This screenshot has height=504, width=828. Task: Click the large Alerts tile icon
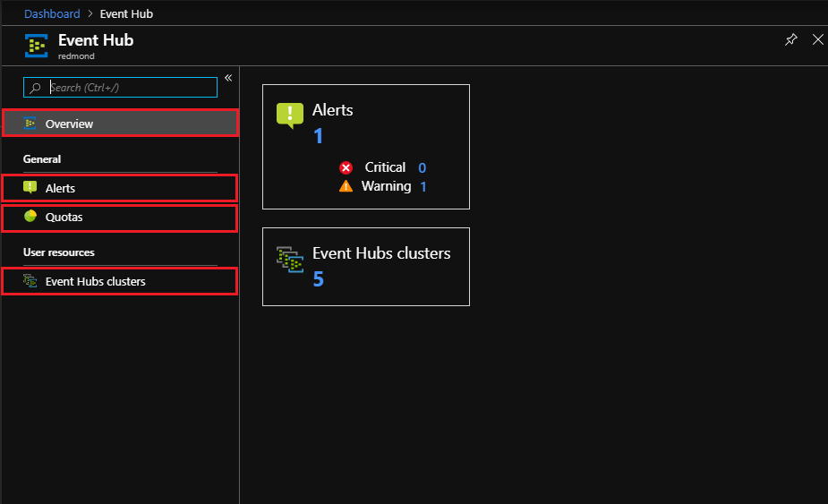pos(290,115)
